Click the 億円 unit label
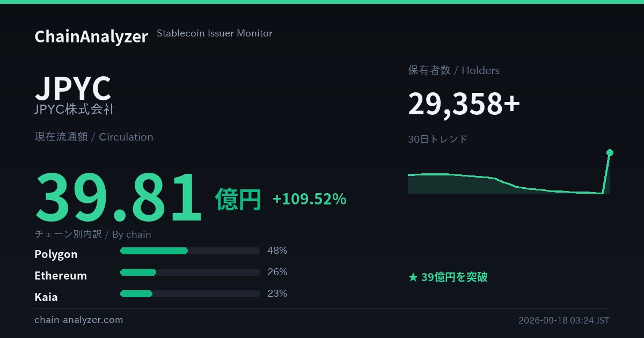The image size is (644, 338). [238, 200]
